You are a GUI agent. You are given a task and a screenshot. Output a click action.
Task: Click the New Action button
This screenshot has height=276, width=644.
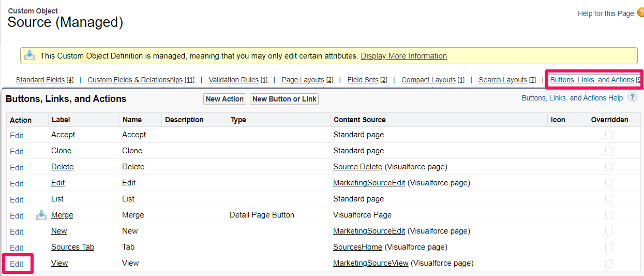pyautogui.click(x=224, y=99)
